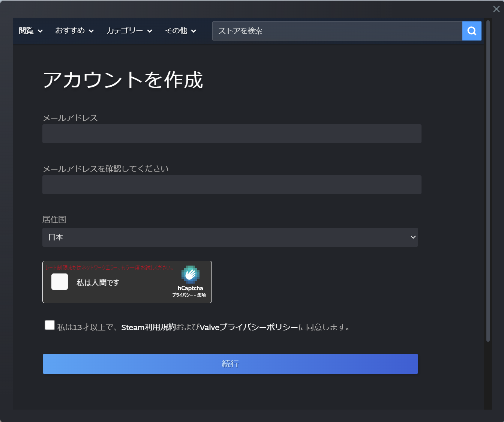Open the Steam利用規約 link
Screen dimensions: 504x422
[149, 327]
